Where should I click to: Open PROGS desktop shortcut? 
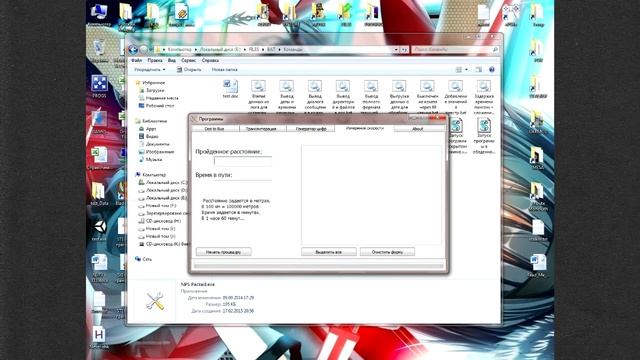click(99, 86)
